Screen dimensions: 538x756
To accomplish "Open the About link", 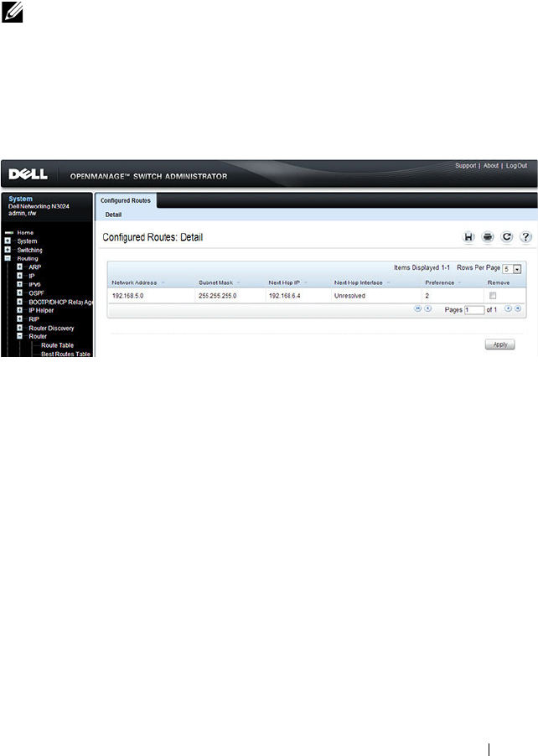I will (491, 165).
